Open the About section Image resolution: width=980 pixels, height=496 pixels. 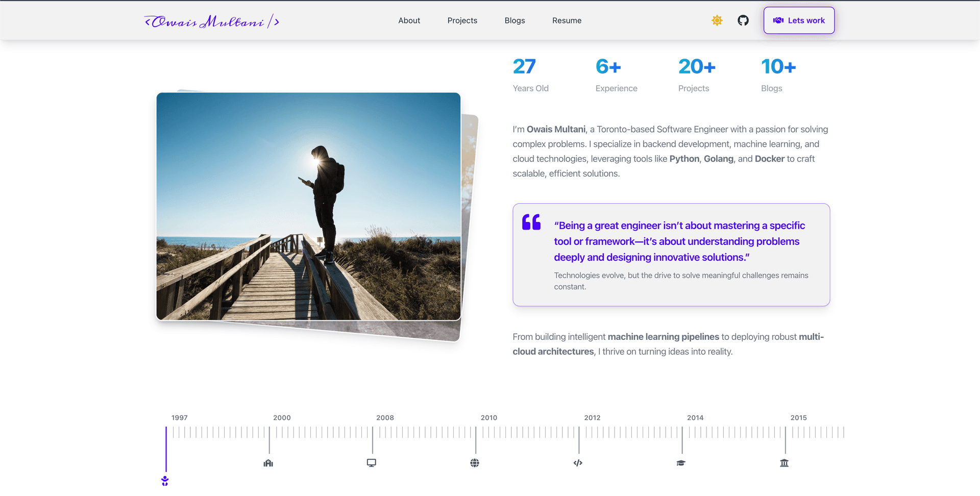[x=409, y=20]
